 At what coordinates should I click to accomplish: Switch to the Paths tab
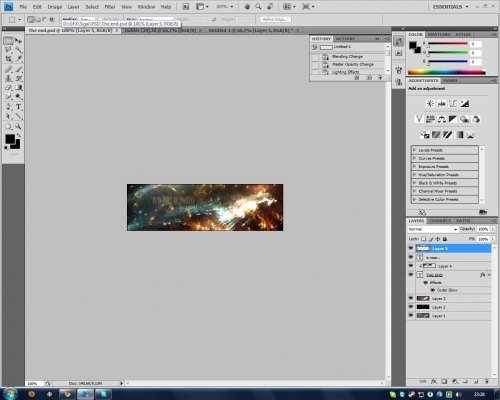[463, 221]
